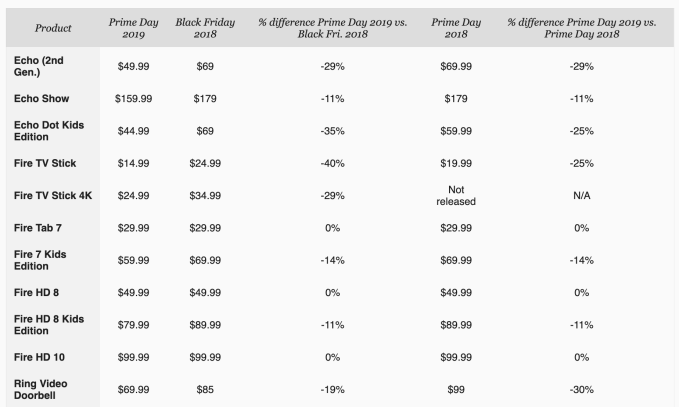Click the Prime Day 2018 column header
This screenshot has width=679, height=407.
click(455, 27)
